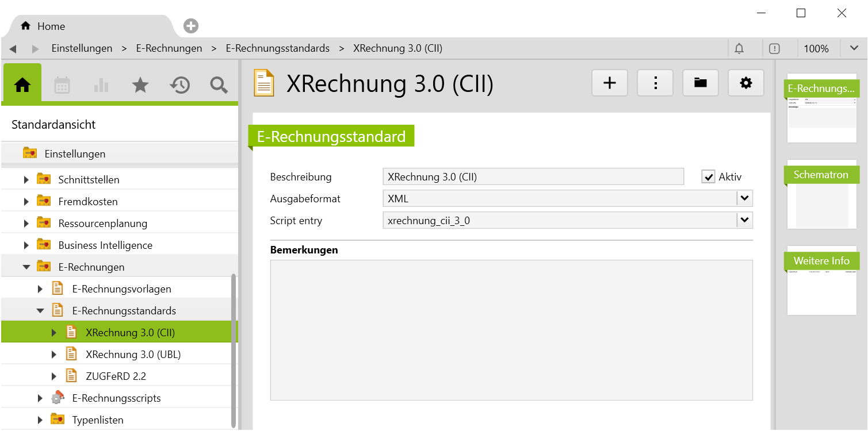The image size is (868, 431).
Task: Click the favorites star icon
Action: (140, 85)
